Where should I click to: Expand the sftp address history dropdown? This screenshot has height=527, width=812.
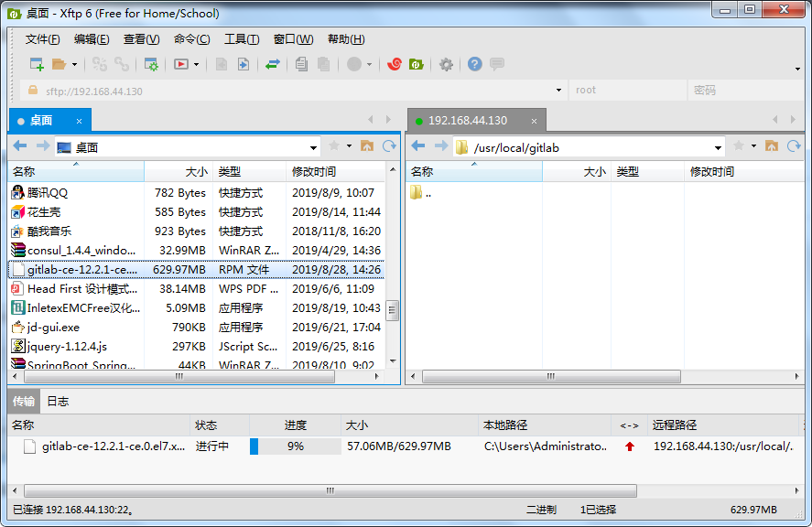[x=558, y=90]
